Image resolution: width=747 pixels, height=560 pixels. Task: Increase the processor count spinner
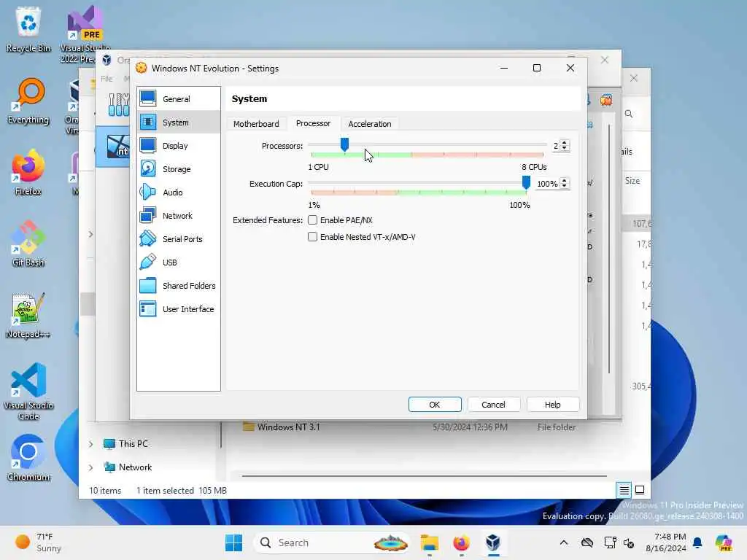click(x=565, y=143)
